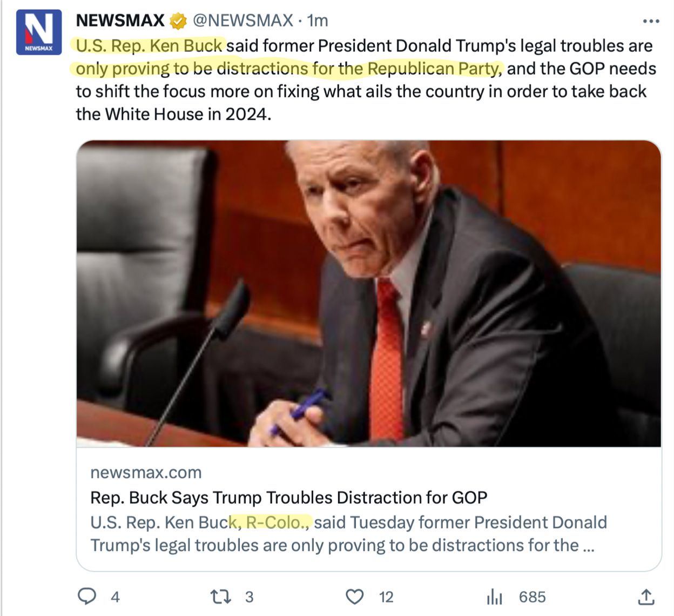Open the @NEWSMAX handle link
This screenshot has height=616, width=674.
point(243,21)
